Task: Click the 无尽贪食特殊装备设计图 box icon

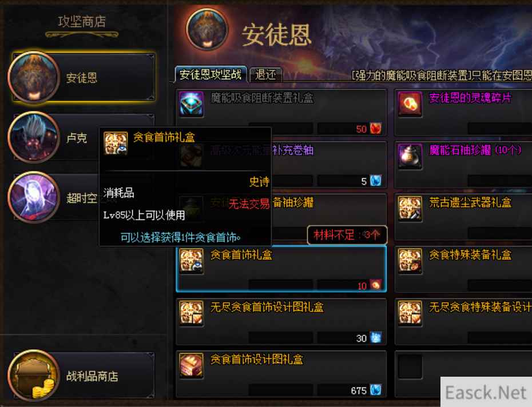Action: tap(410, 313)
